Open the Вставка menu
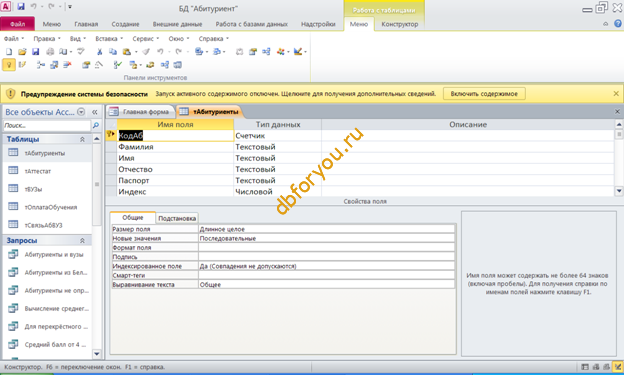Image resolution: width=624 pixels, height=375 pixels. [109, 39]
